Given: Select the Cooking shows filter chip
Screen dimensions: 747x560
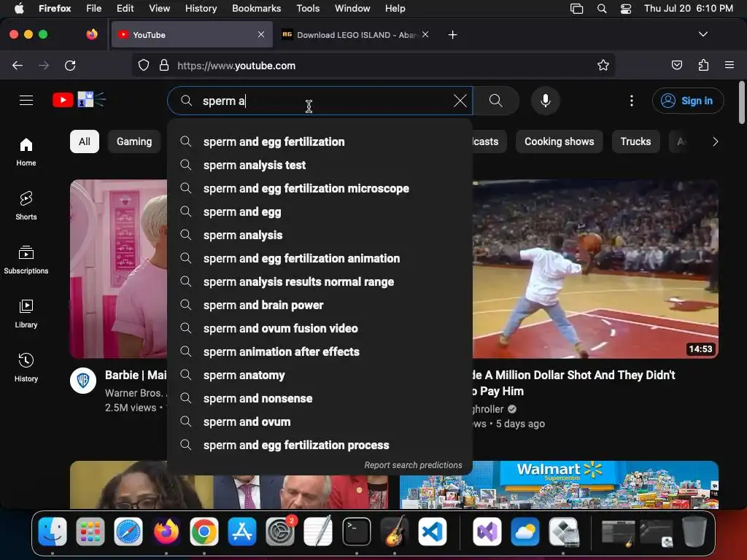Looking at the screenshot, I should (x=560, y=141).
